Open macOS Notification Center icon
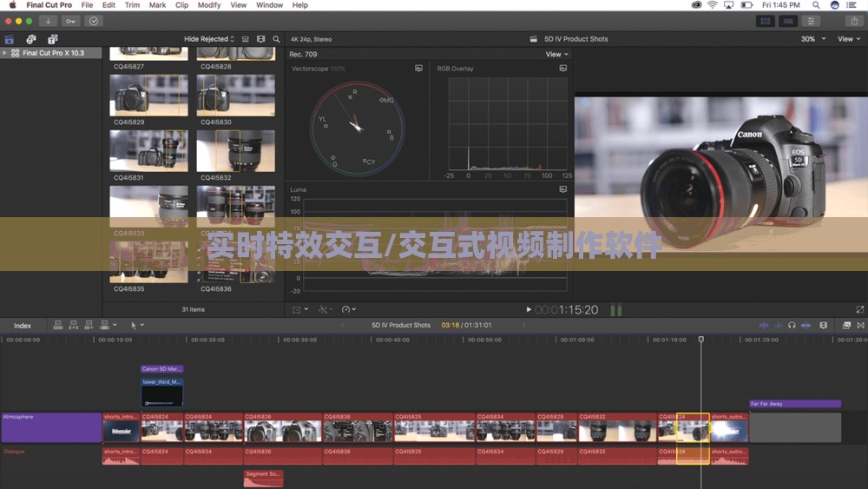868x489 pixels. coord(852,5)
